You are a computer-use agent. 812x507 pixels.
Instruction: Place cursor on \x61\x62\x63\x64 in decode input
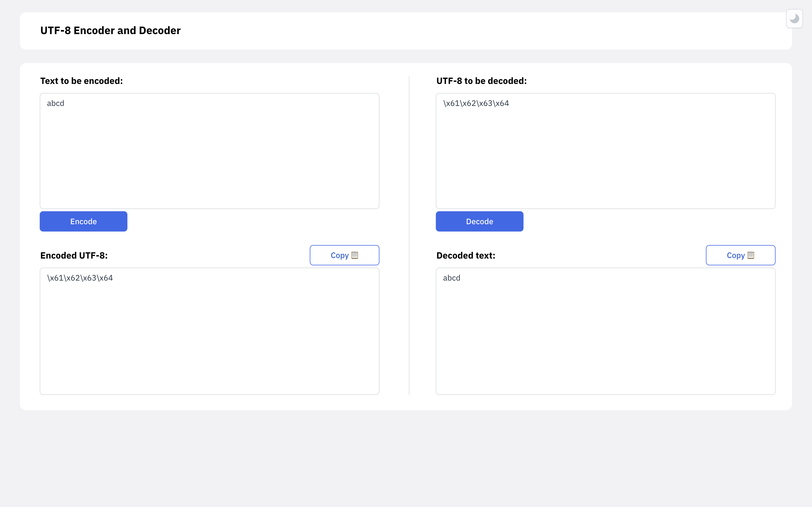pyautogui.click(x=476, y=103)
